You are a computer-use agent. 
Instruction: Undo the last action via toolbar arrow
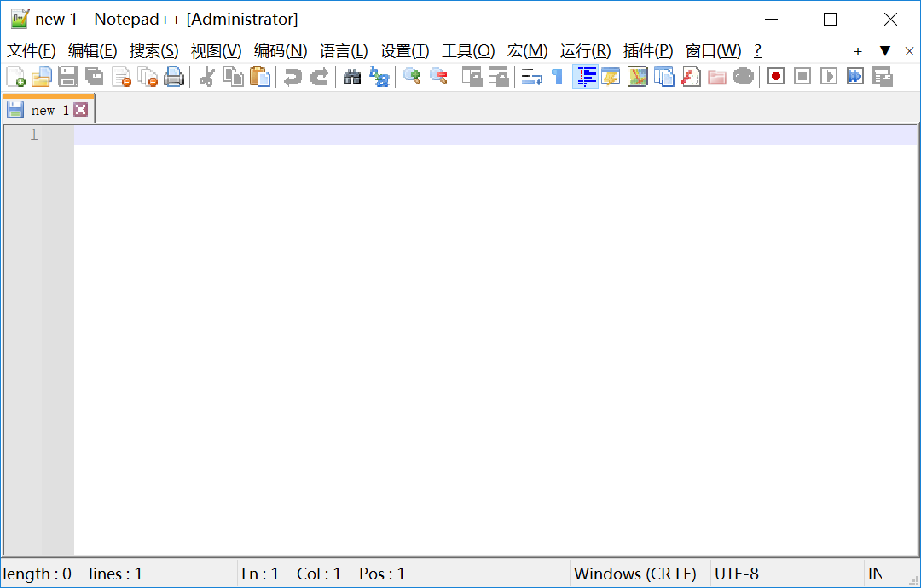click(292, 77)
